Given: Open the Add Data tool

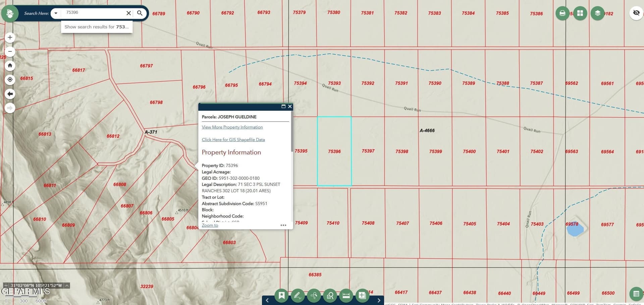Looking at the screenshot, I should coord(362,295).
